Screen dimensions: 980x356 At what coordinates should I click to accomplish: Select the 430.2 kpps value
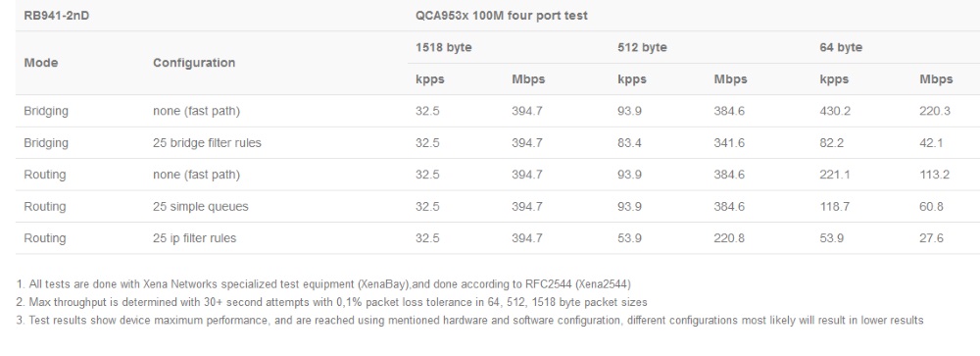coord(835,112)
